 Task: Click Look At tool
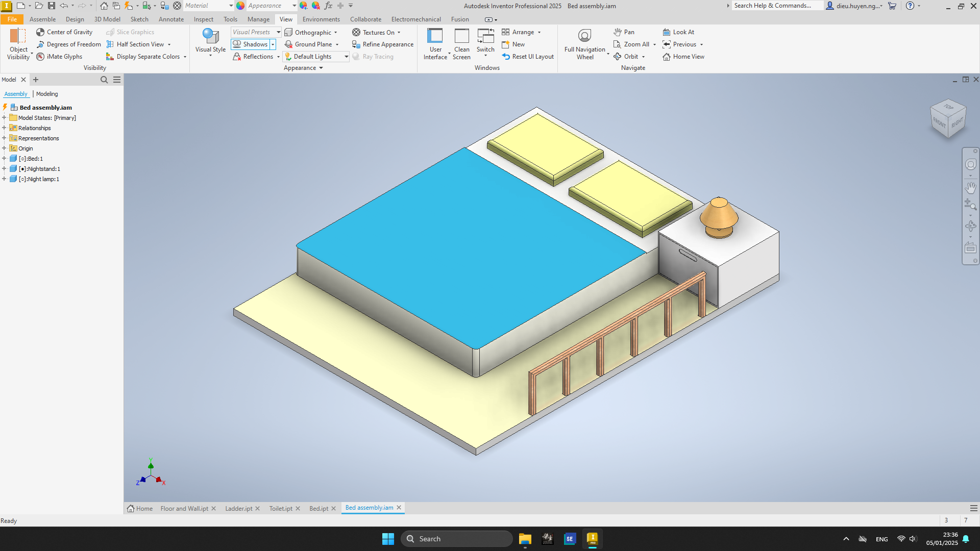[678, 32]
